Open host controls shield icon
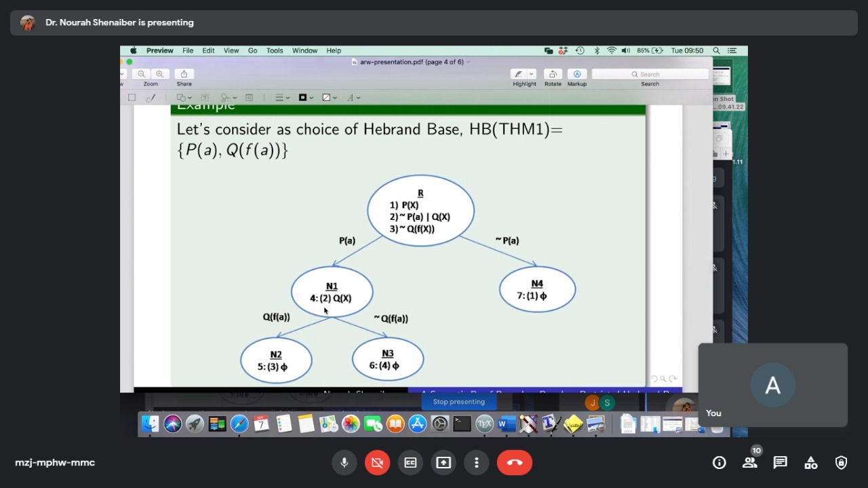Image resolution: width=868 pixels, height=488 pixels. (842, 463)
